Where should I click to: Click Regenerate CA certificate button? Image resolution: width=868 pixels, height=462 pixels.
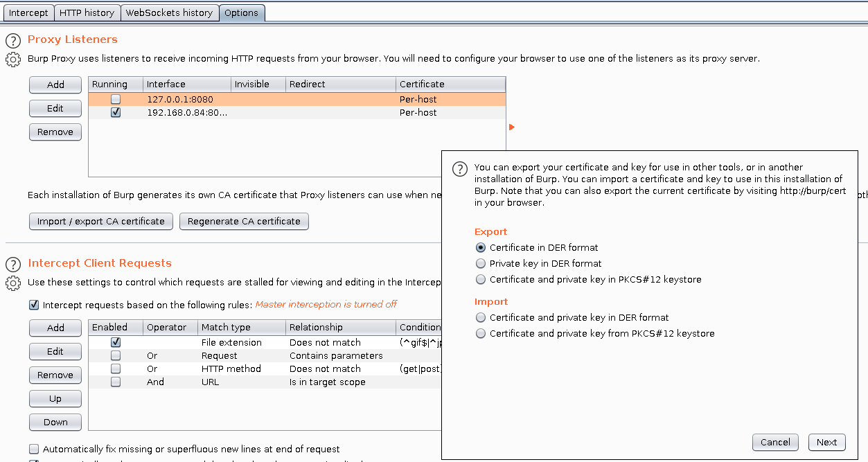click(x=244, y=222)
